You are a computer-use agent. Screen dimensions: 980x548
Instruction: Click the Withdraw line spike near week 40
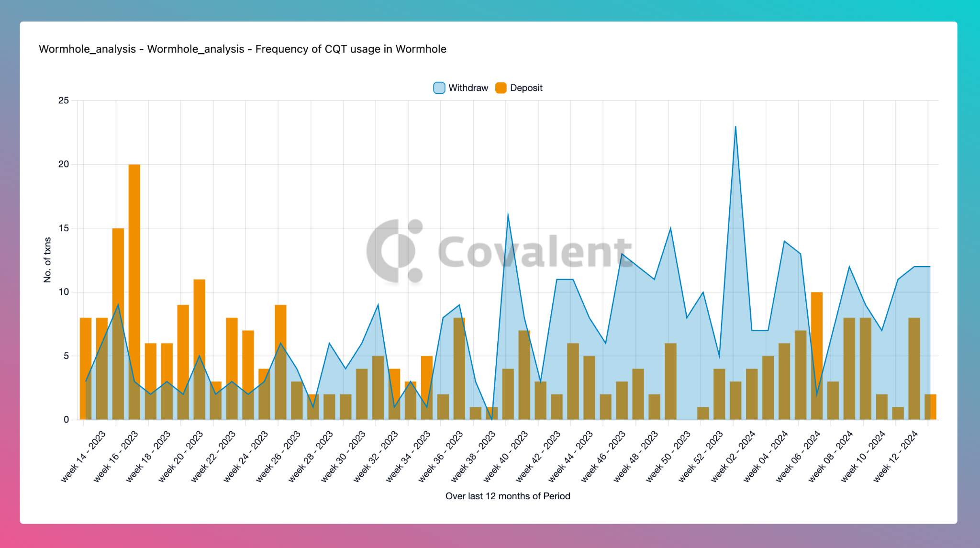pyautogui.click(x=508, y=213)
